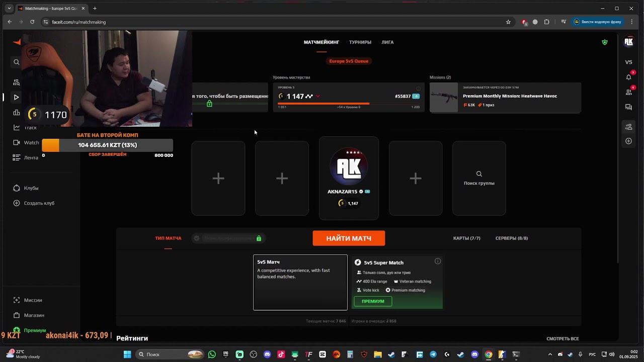Click the green anti-cheat shield icon
Image resolution: width=644 pixels, height=362 pixels.
[x=605, y=42]
